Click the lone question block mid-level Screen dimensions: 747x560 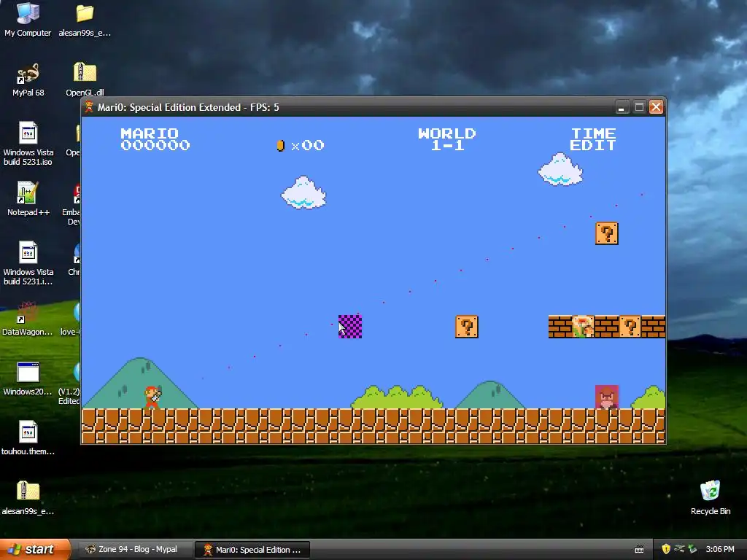(x=467, y=327)
